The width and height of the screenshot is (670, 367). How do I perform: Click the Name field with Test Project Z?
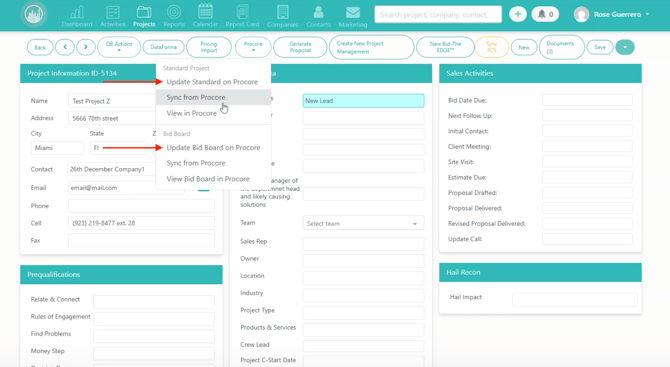[112, 101]
